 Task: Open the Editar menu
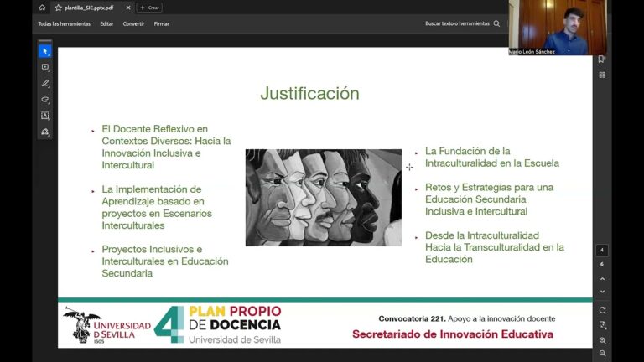[106, 23]
